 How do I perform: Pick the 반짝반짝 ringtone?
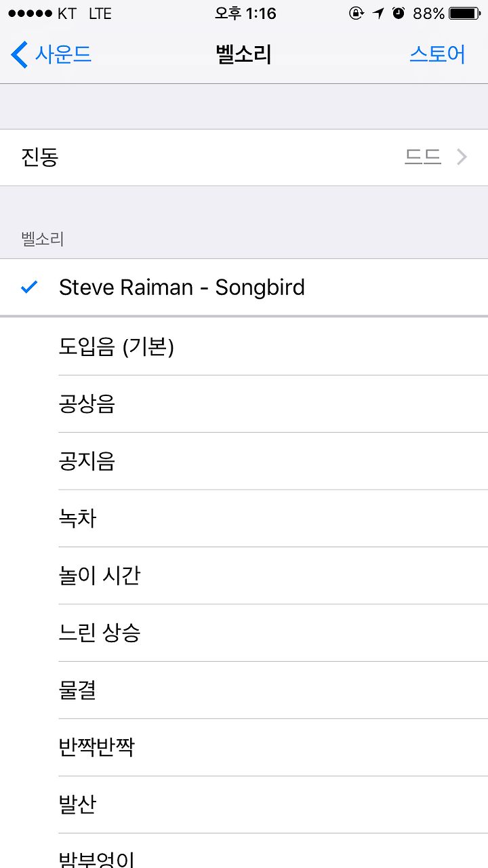click(244, 747)
